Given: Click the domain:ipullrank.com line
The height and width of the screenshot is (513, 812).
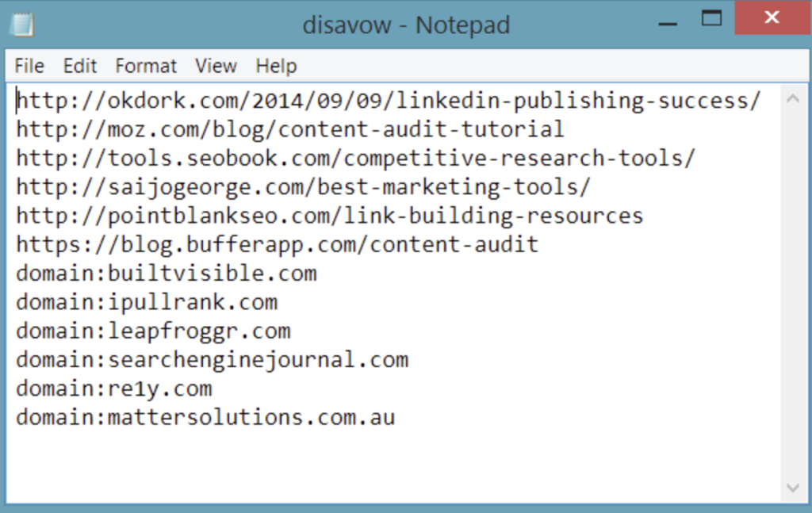Looking at the screenshot, I should 147,302.
